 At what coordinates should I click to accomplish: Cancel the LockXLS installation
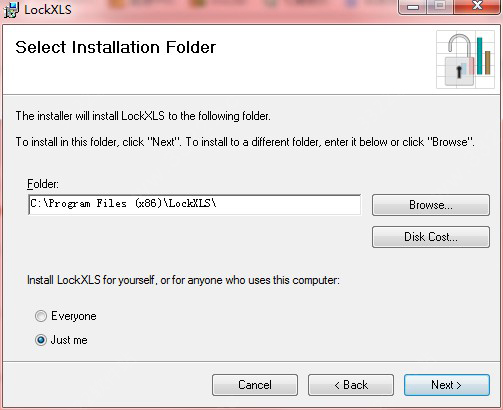[x=255, y=385]
